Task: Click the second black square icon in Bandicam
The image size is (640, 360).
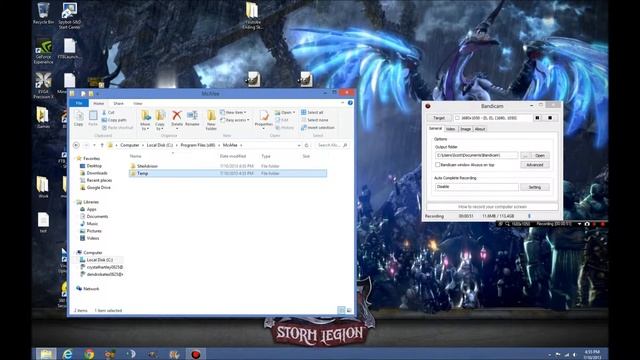Action: pos(550,118)
